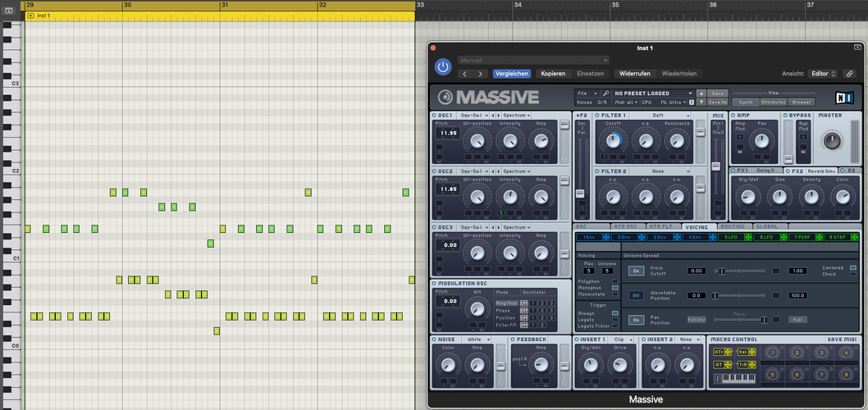
Task: Click the Vergleichen button
Action: (511, 74)
